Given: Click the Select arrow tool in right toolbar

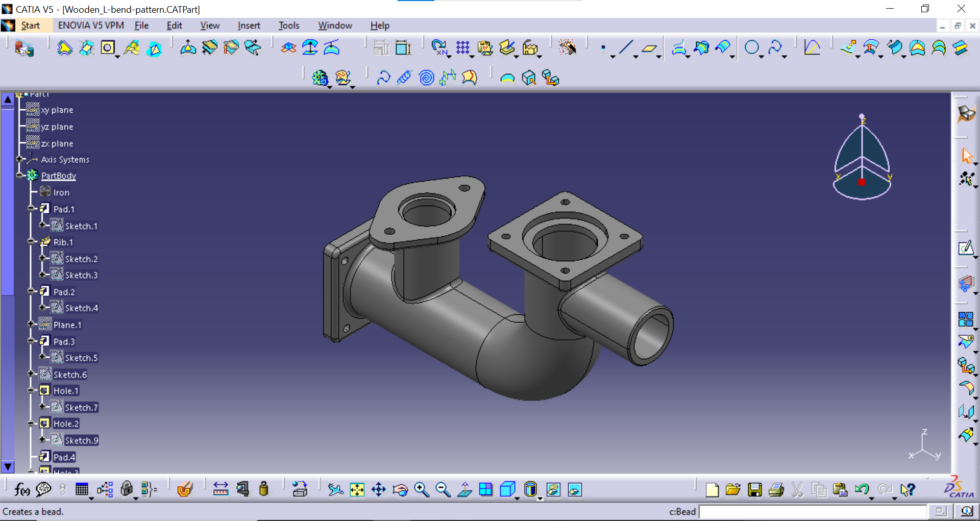Looking at the screenshot, I should [967, 156].
